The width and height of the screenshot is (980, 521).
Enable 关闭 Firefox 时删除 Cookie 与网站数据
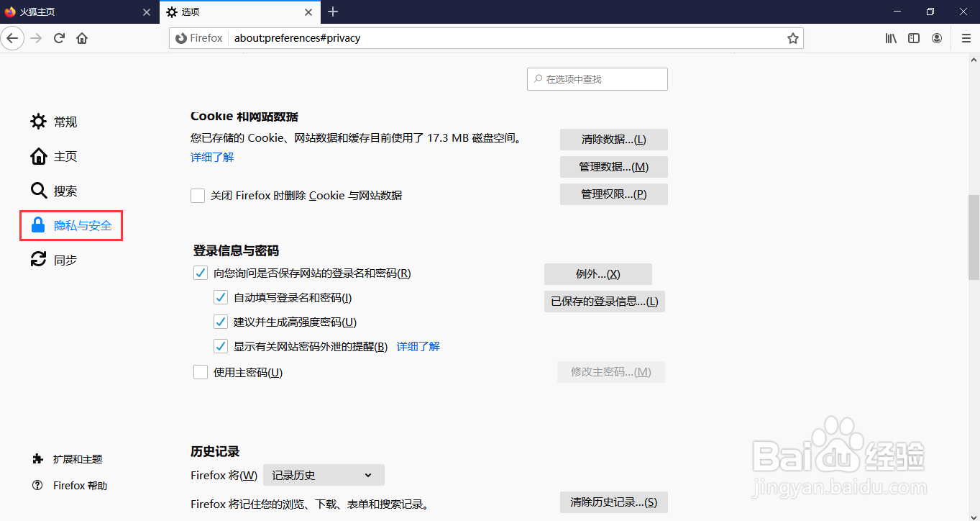click(x=198, y=196)
